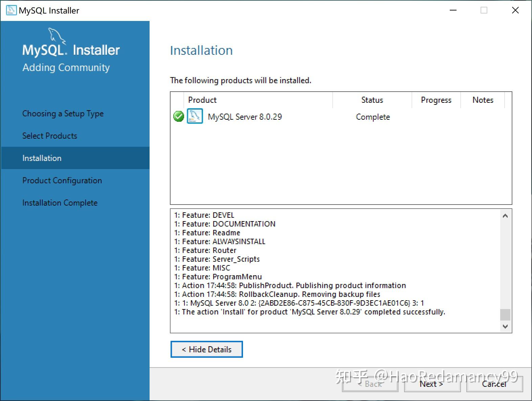Open the Choosing a Setup Type step
The image size is (532, 401).
63,114
